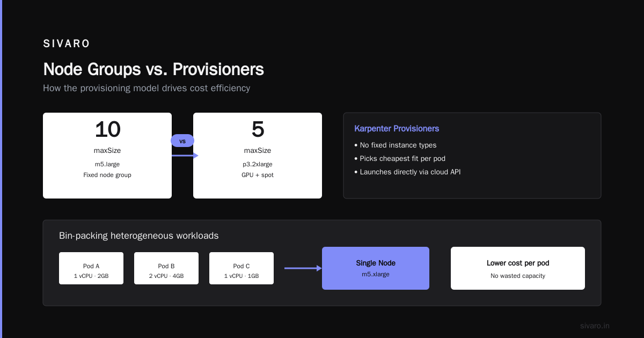Click the Bin-packing heterogeneous workloads heading
The width and height of the screenshot is (644, 338).
pyautogui.click(x=139, y=236)
